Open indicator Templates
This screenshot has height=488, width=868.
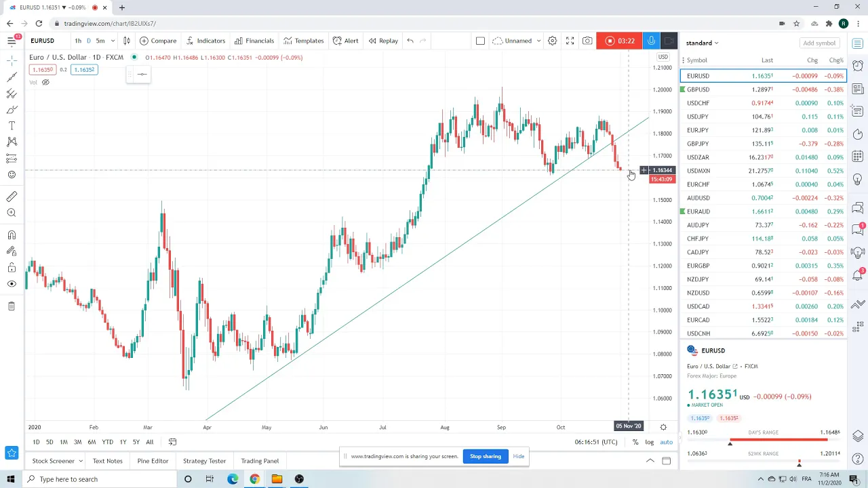pyautogui.click(x=304, y=41)
